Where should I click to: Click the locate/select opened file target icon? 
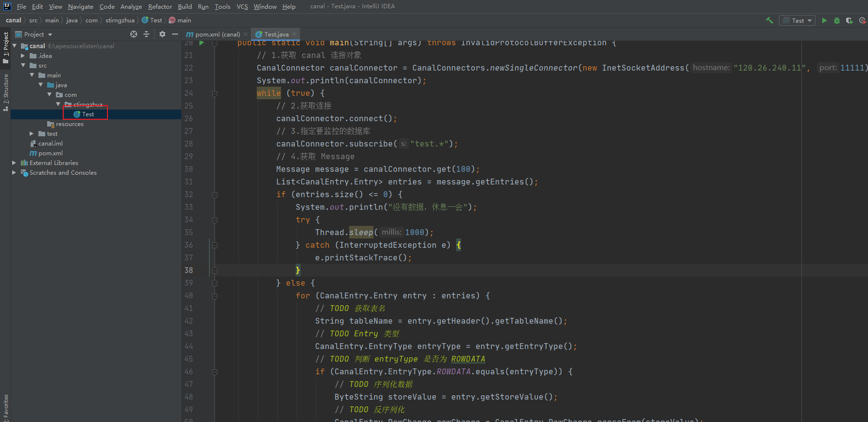point(134,34)
